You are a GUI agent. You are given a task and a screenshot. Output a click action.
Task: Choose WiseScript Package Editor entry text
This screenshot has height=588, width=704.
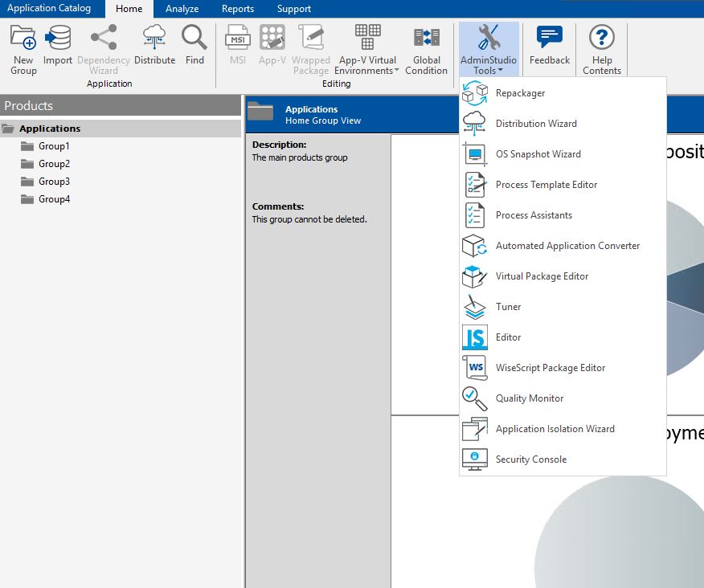pyautogui.click(x=551, y=368)
